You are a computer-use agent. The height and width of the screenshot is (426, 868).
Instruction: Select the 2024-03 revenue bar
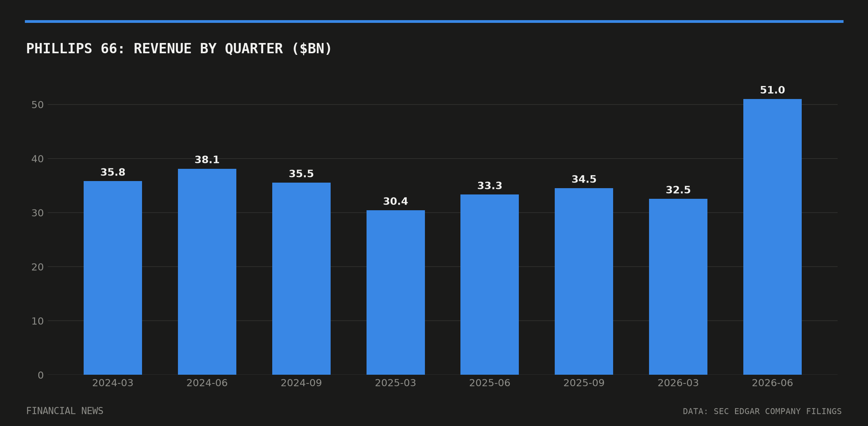click(113, 278)
